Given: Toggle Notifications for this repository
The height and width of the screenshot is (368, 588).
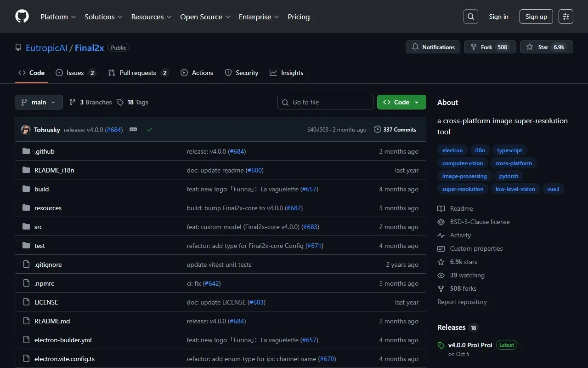Looking at the screenshot, I should [x=433, y=47].
